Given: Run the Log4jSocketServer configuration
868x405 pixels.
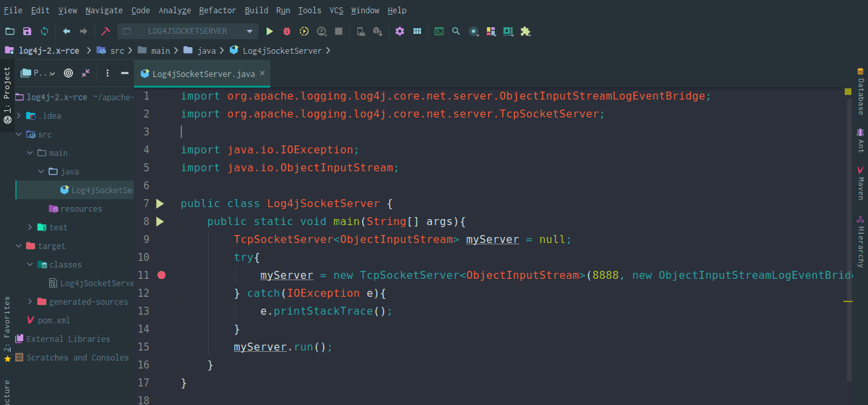Looking at the screenshot, I should click(x=270, y=31).
